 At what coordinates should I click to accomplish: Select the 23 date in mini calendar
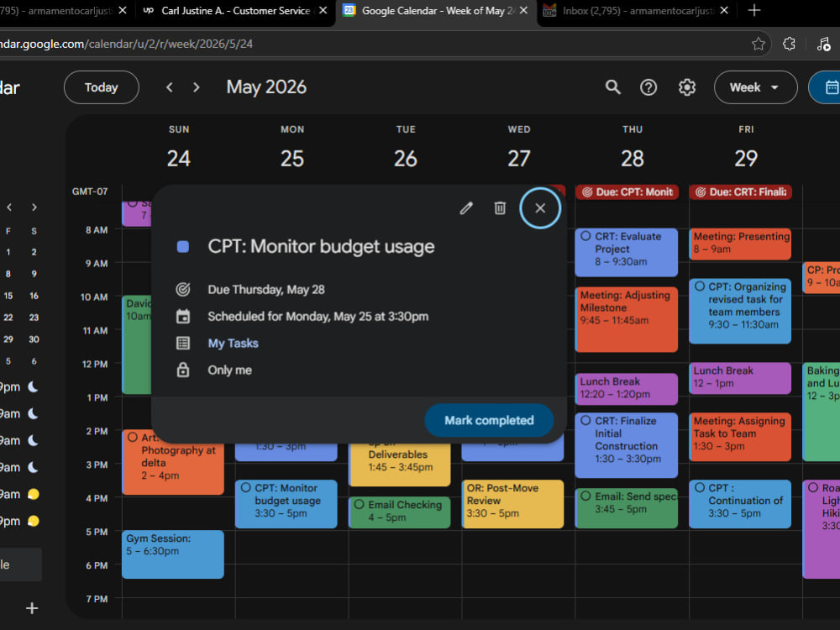(34, 318)
